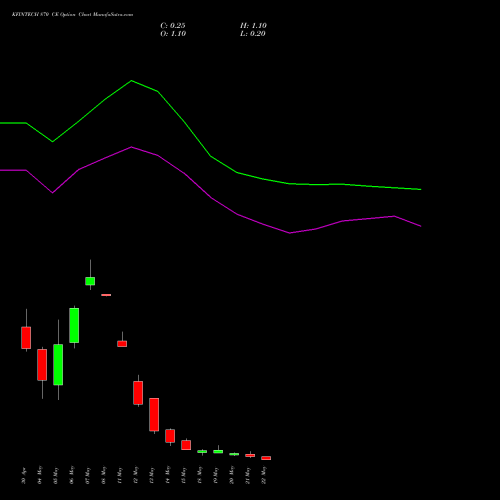
Task: Click the 11 May date label
Action: coord(120,475)
